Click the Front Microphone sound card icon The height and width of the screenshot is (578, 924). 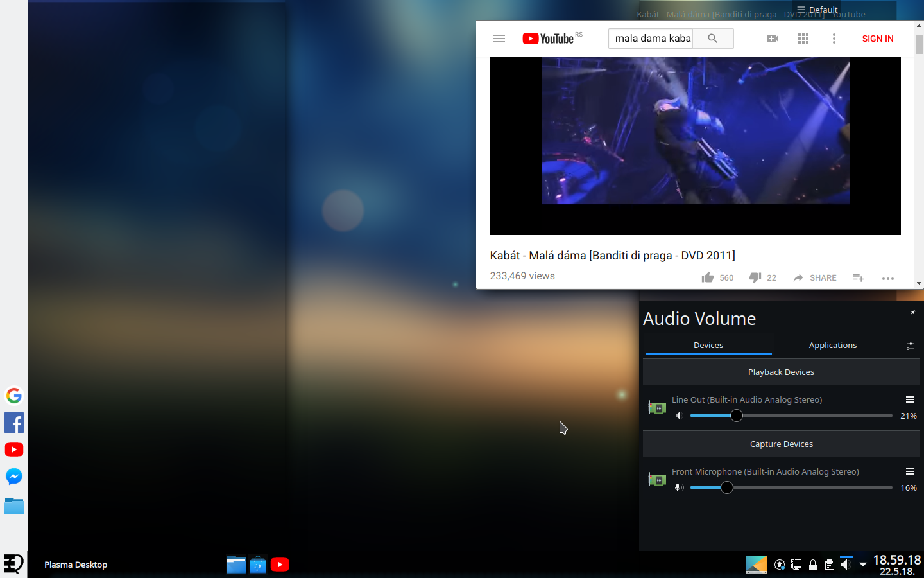click(657, 479)
